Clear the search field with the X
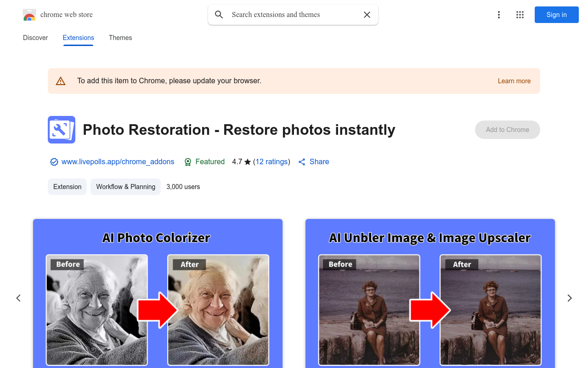Screen dimensions: 588x368 (x=367, y=15)
